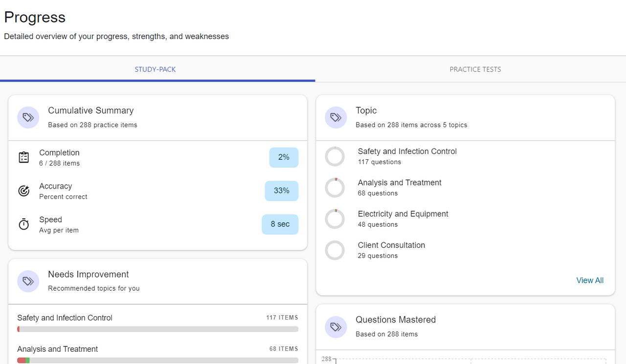Click the Topic card tag icon
Image resolution: width=626 pixels, height=364 pixels.
coord(336,118)
